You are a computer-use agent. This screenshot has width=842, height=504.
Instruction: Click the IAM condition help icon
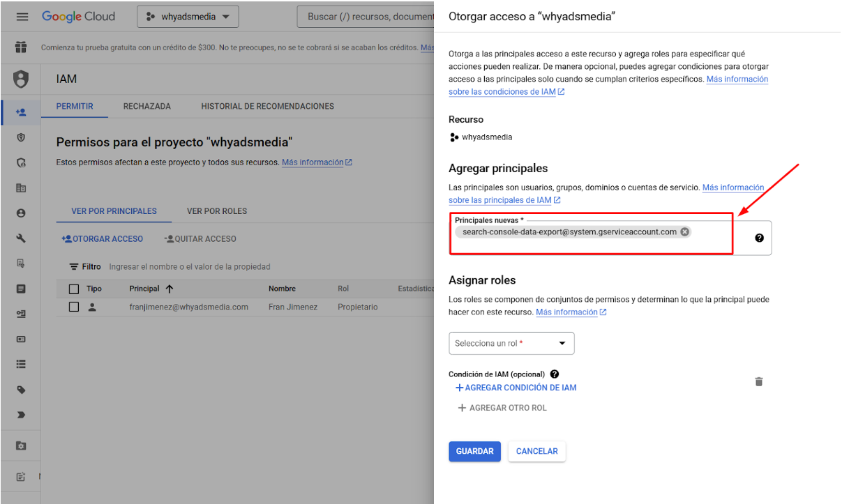coord(555,374)
